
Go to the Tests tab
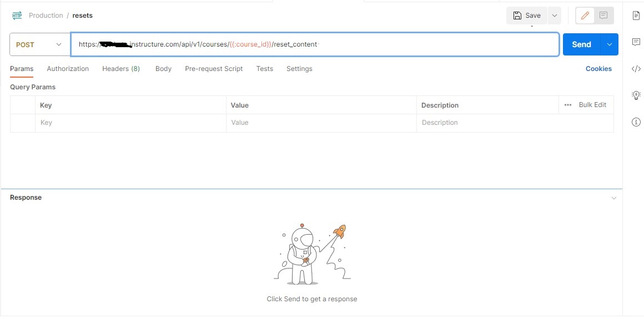(264, 69)
